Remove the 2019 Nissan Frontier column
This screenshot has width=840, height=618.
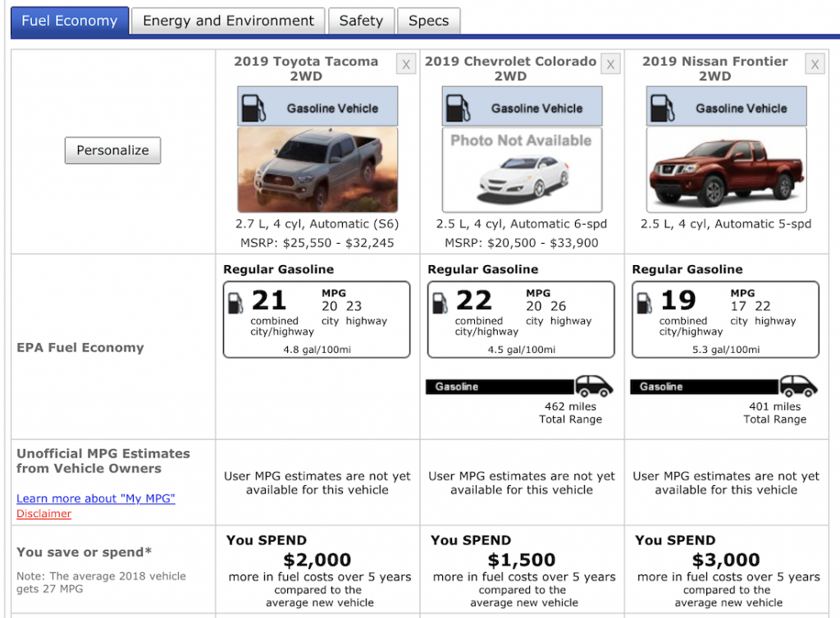(814, 65)
